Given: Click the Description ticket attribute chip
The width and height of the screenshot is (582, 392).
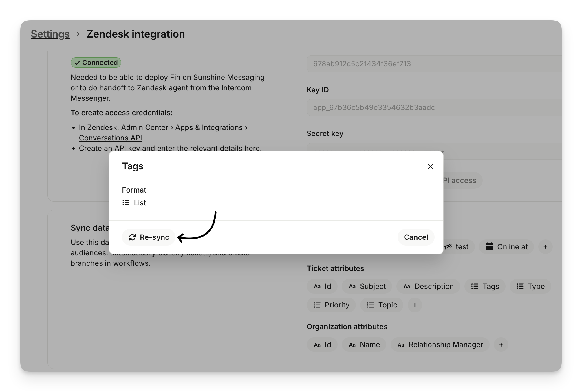Looking at the screenshot, I should pos(428,286).
